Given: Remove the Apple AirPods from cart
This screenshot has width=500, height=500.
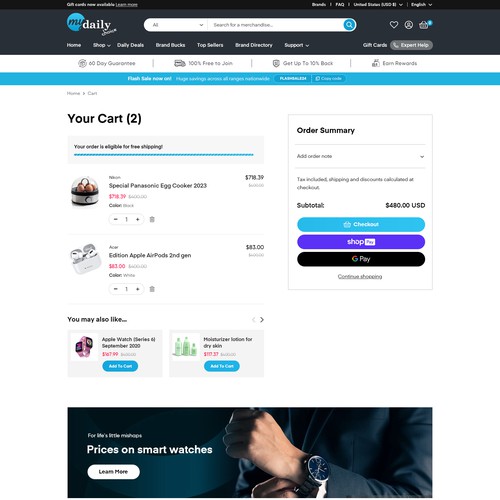Looking at the screenshot, I should coord(152,289).
